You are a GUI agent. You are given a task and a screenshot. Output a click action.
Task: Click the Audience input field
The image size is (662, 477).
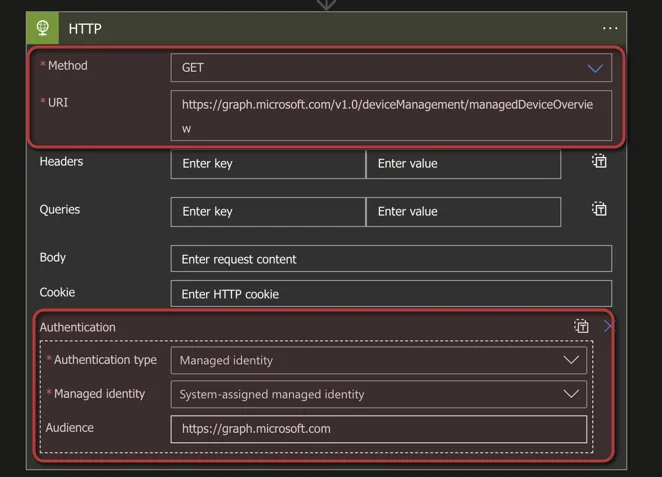coord(379,429)
